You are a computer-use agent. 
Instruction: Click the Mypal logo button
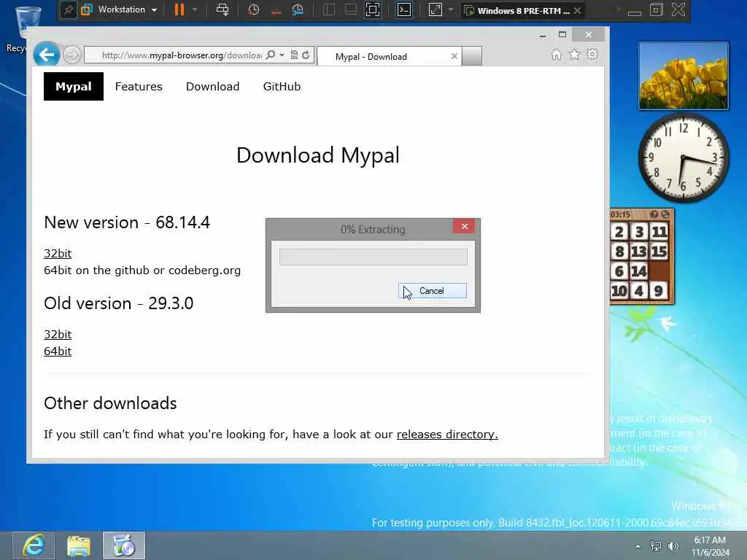click(x=74, y=86)
